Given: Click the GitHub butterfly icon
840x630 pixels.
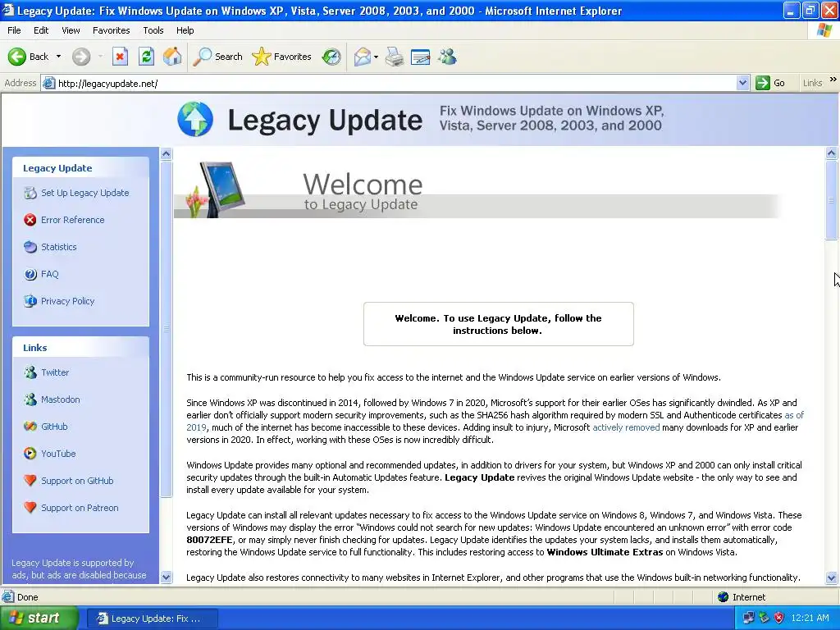Looking at the screenshot, I should [x=30, y=427].
